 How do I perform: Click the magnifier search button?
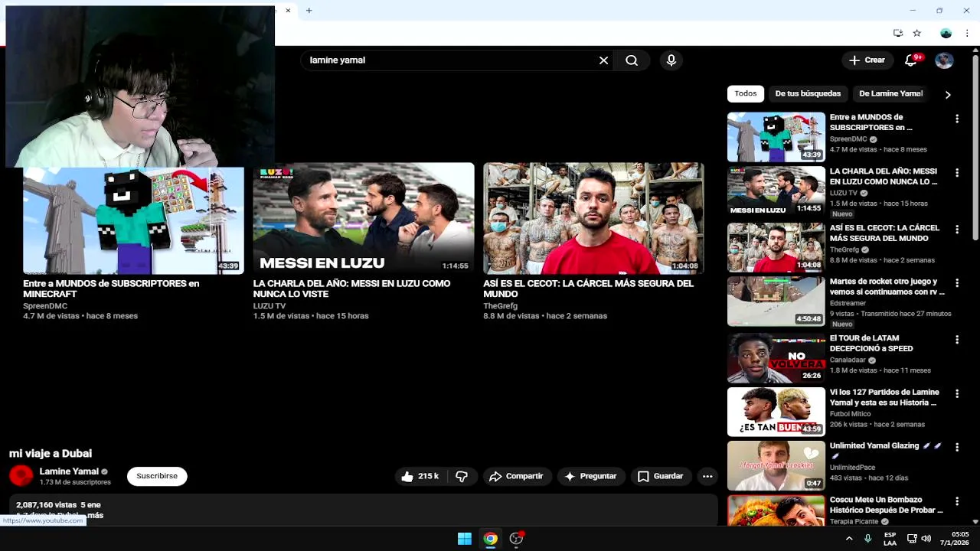pyautogui.click(x=632, y=60)
